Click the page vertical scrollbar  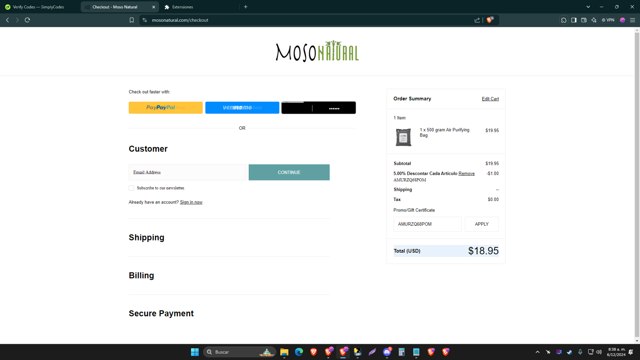(x=637, y=184)
